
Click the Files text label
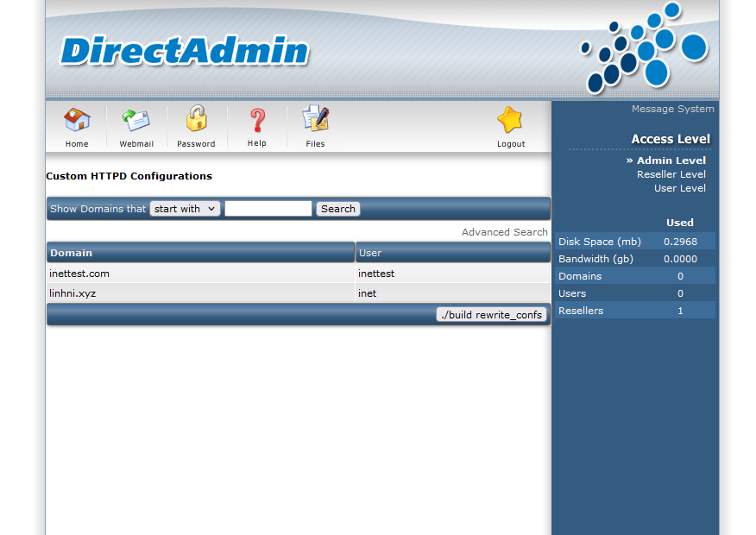[315, 144]
